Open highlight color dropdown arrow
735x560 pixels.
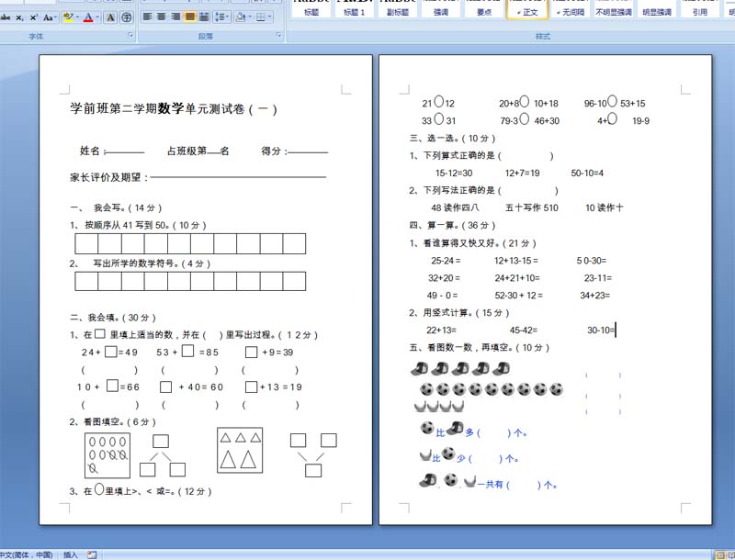pyautogui.click(x=77, y=17)
